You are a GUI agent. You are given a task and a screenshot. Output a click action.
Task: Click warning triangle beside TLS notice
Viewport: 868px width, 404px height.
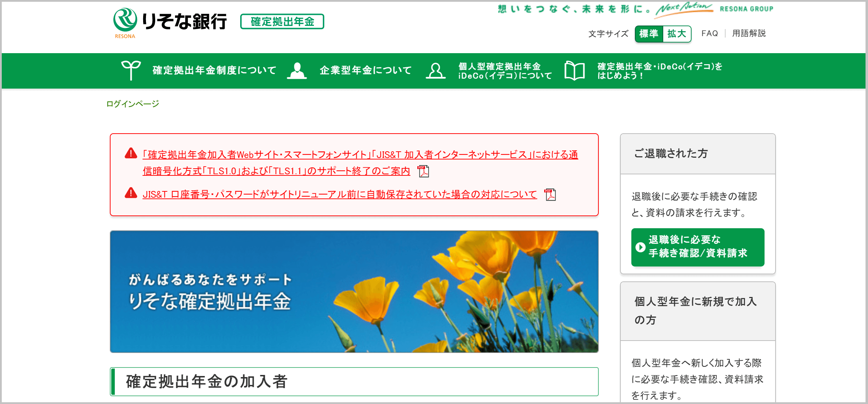131,153
